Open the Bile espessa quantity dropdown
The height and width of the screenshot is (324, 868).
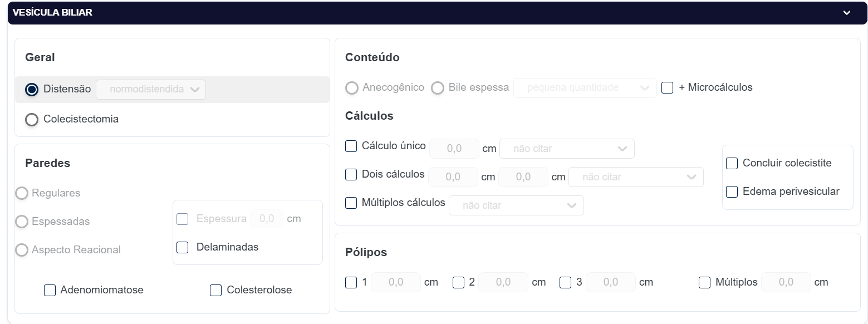585,88
